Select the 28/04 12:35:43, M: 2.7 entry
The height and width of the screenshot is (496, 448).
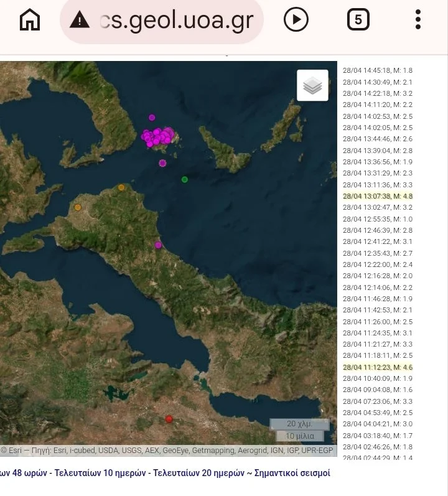(x=378, y=253)
